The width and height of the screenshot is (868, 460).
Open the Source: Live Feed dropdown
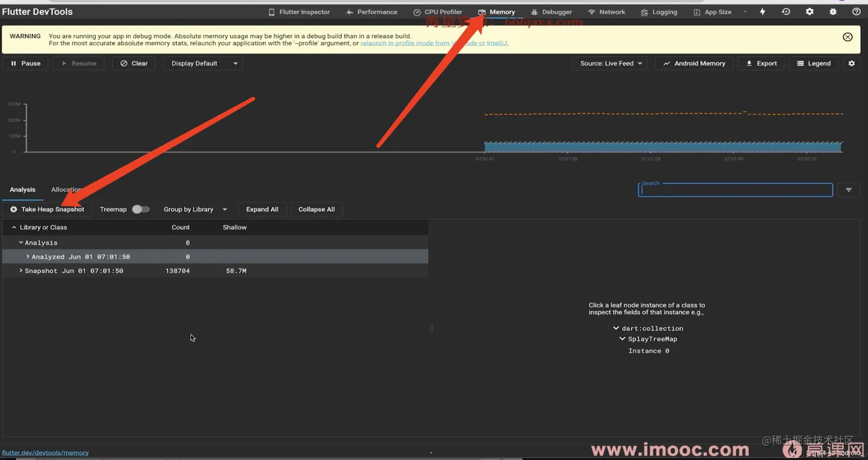click(610, 63)
